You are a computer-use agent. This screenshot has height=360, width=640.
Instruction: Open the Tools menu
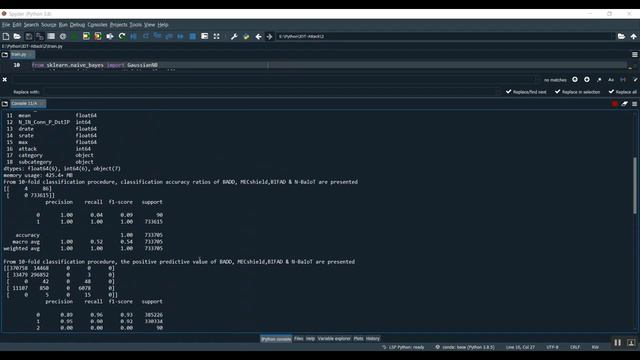(x=136, y=25)
